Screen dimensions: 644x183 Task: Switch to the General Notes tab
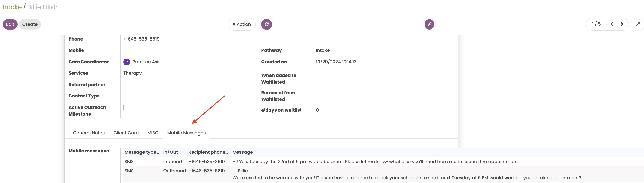point(89,133)
